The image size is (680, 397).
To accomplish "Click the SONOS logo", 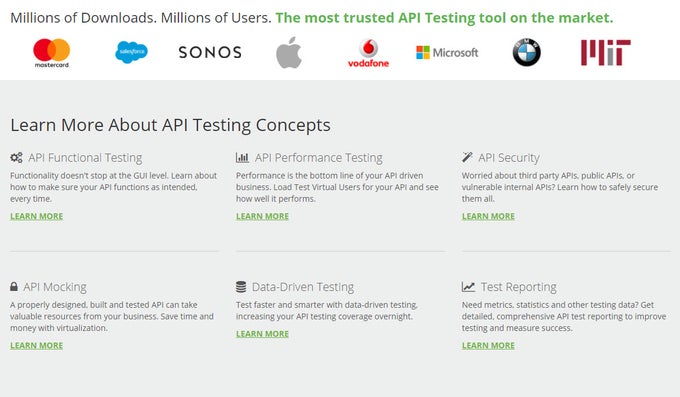I will tap(210, 52).
